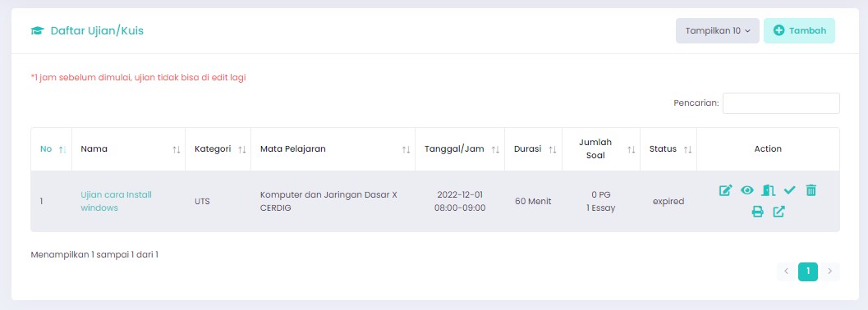Go to pagination page 1

point(808,271)
